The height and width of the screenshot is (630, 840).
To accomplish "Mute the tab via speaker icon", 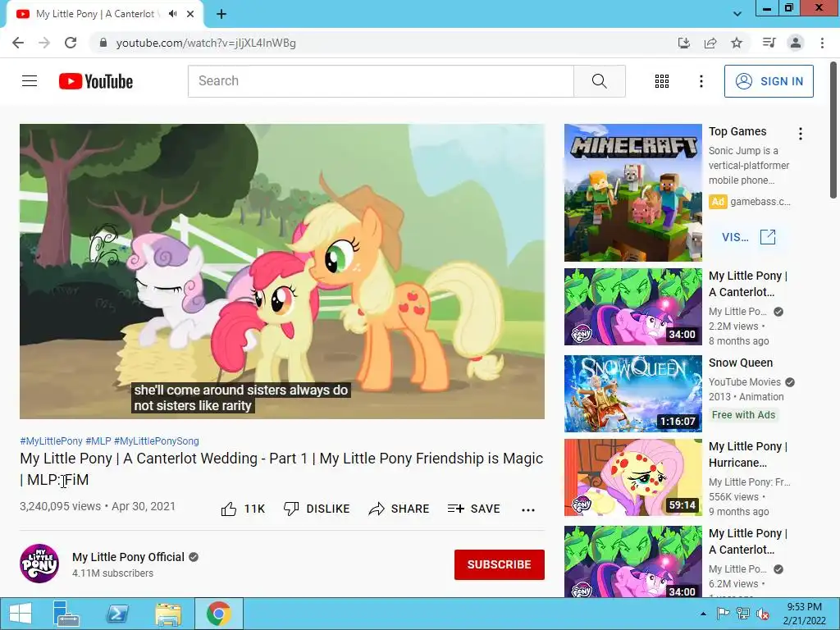I will (x=172, y=14).
